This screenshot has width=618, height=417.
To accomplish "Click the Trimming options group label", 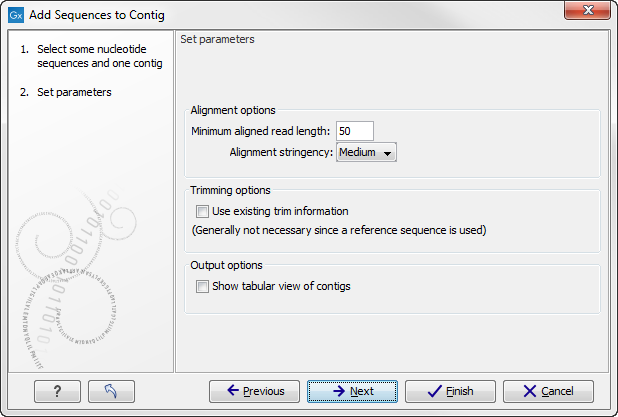I will coord(231,190).
